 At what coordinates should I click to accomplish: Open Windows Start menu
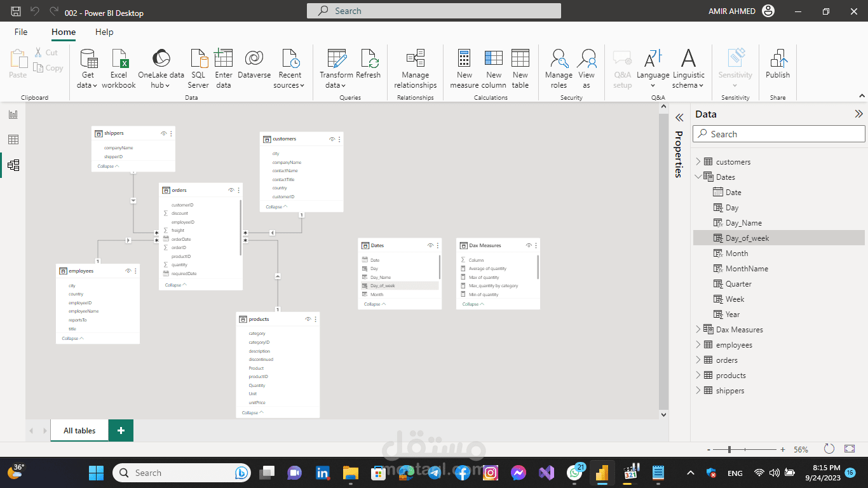click(96, 473)
